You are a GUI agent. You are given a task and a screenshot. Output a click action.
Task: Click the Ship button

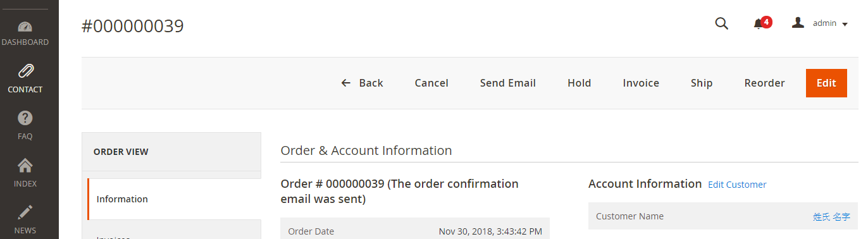(x=702, y=83)
